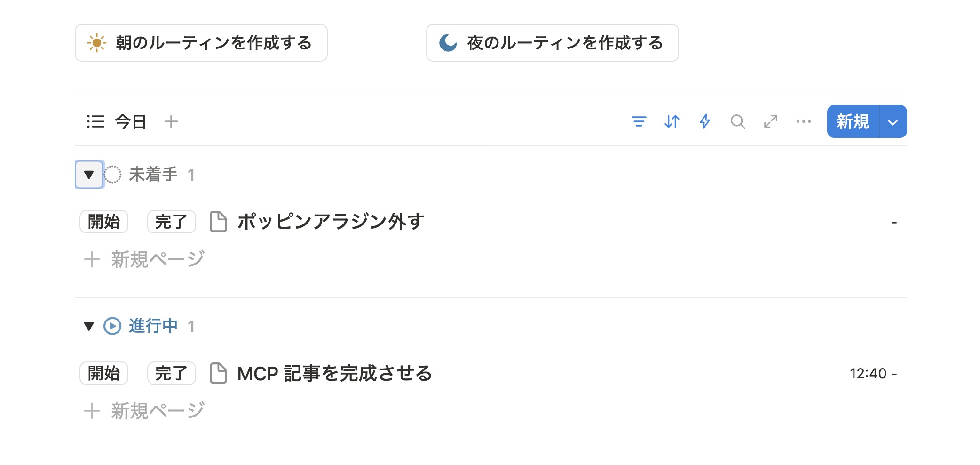Click 開始 on ポッピンアラジン外す row
The image size is (980, 465).
pyautogui.click(x=104, y=222)
